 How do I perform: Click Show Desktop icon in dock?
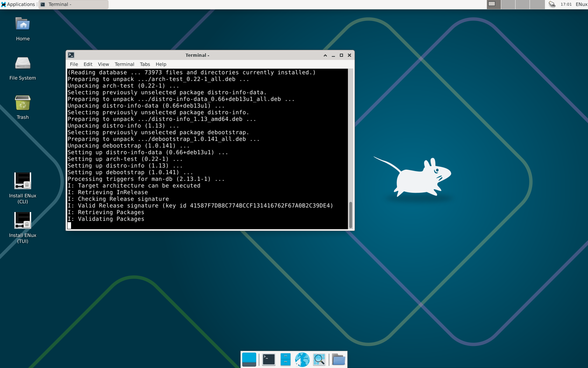coord(249,360)
